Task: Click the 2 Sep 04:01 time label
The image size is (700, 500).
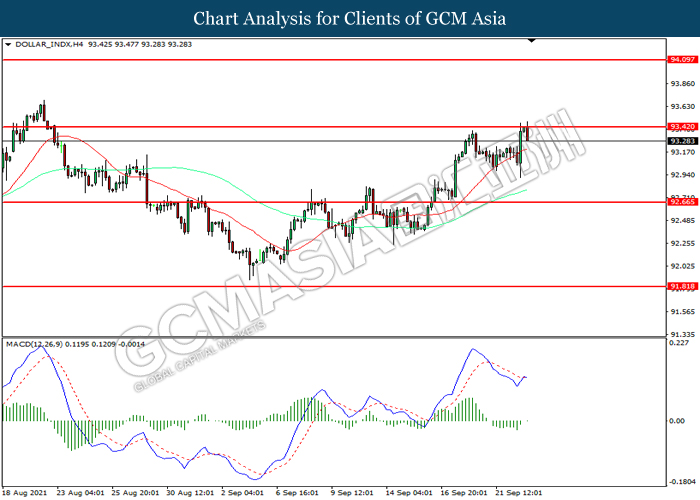Action: coord(242,493)
